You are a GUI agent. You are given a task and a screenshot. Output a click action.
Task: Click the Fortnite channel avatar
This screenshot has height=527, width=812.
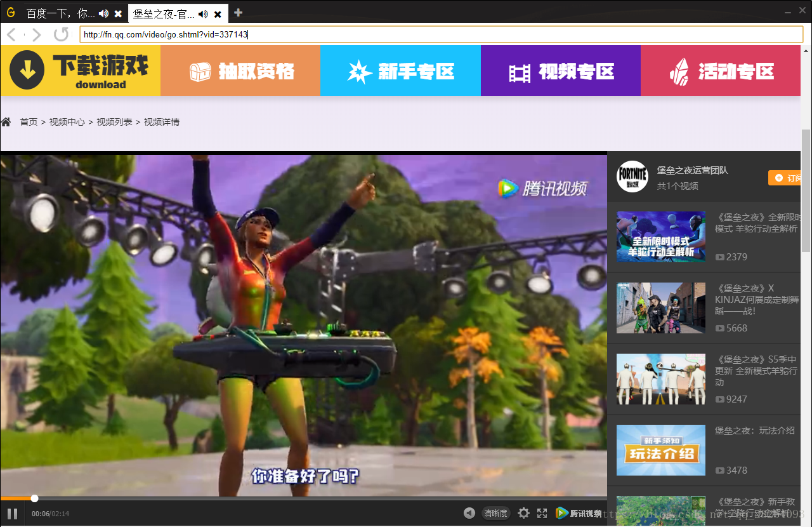coord(632,177)
